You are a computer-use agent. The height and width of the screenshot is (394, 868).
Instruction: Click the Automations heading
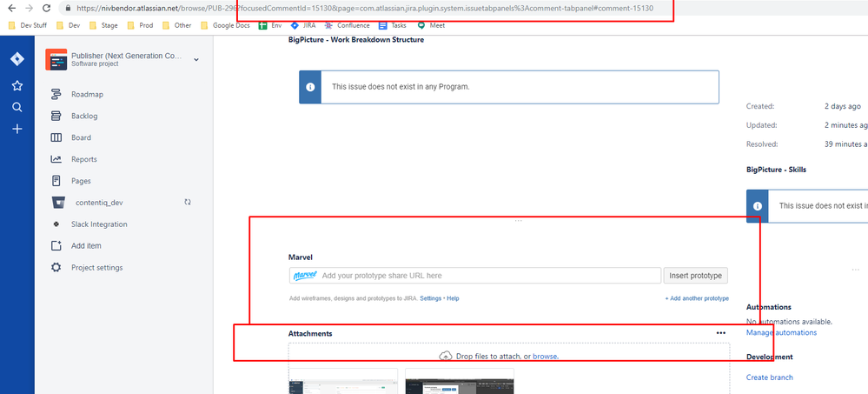tap(768, 307)
